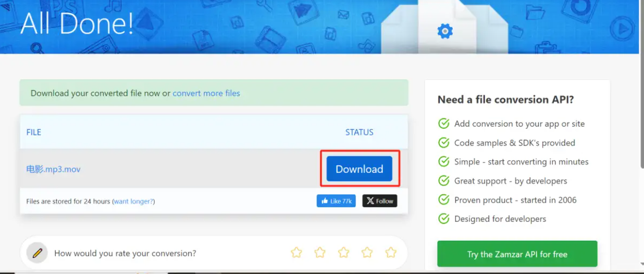This screenshot has height=274, width=644.
Task: Rate the conversion four stars
Action: click(367, 253)
